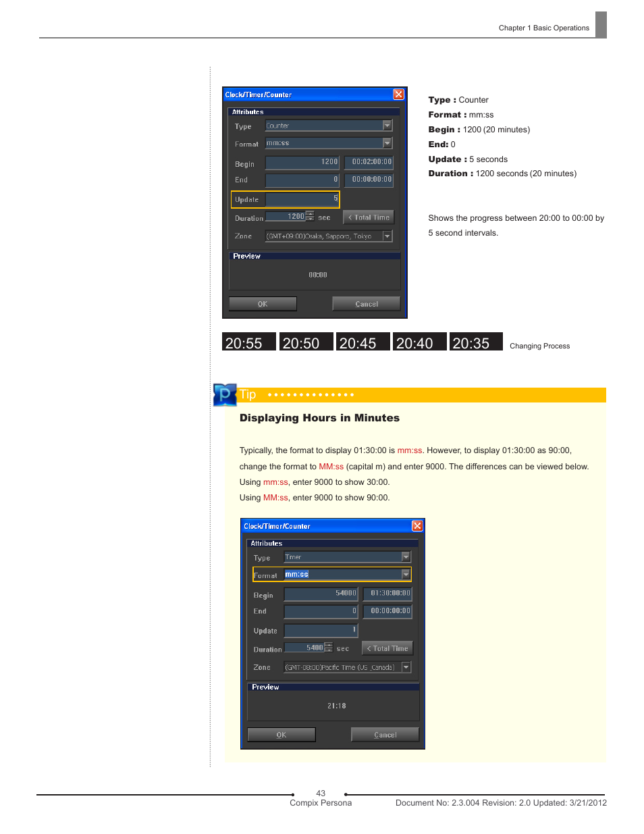Click the Changing Process caption
The image size is (644, 834).
539,346
